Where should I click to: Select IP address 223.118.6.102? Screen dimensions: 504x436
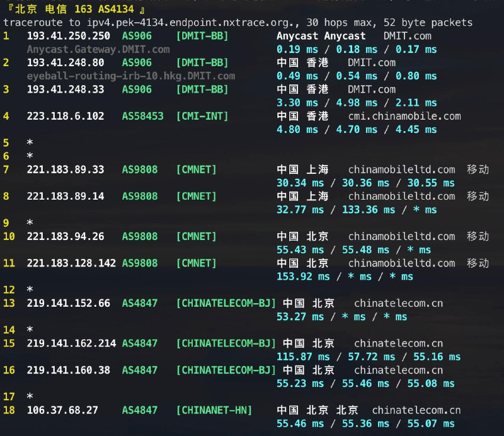tap(66, 116)
